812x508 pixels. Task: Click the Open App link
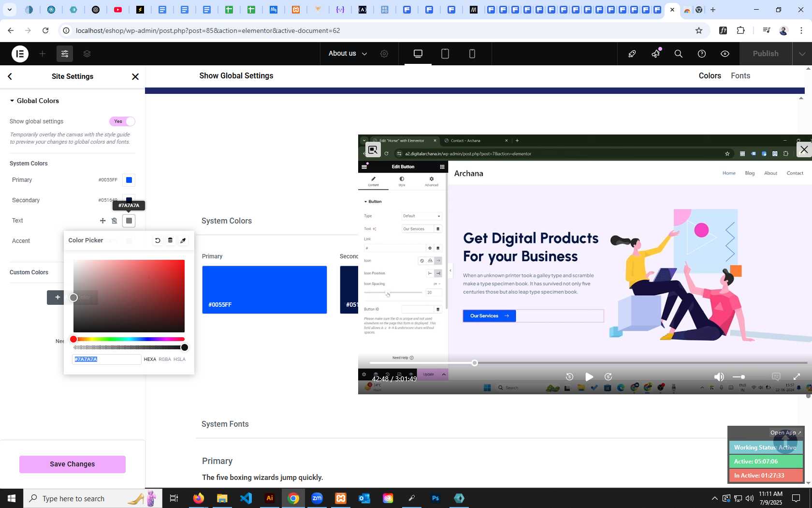(x=785, y=433)
